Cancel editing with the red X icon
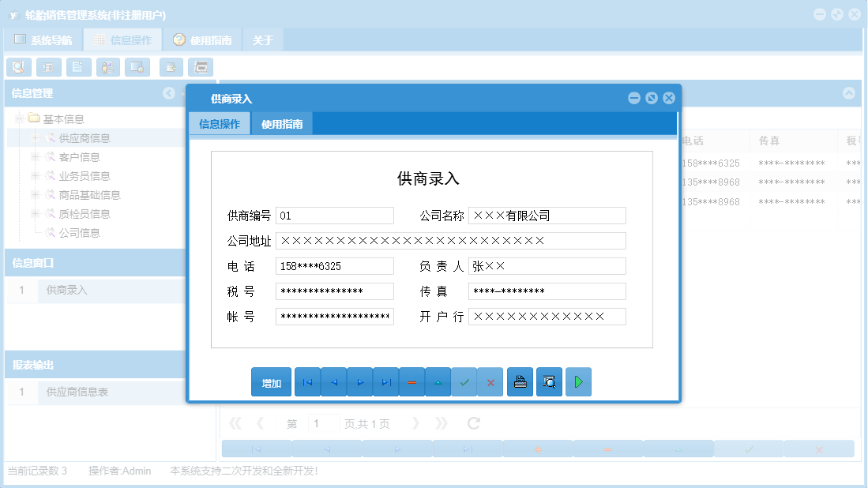 (490, 381)
